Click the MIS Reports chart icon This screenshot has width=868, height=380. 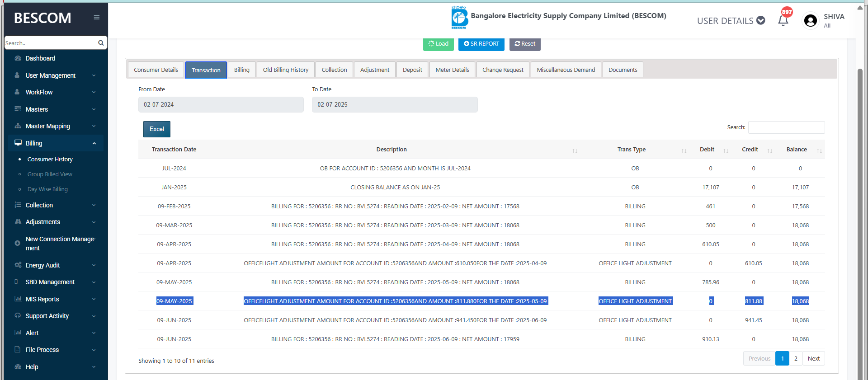[x=18, y=299]
